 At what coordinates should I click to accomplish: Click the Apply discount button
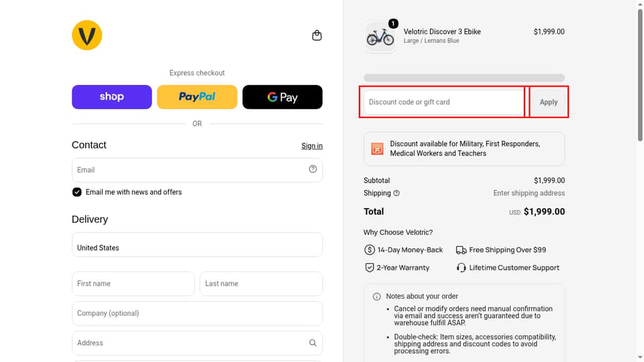tap(549, 102)
